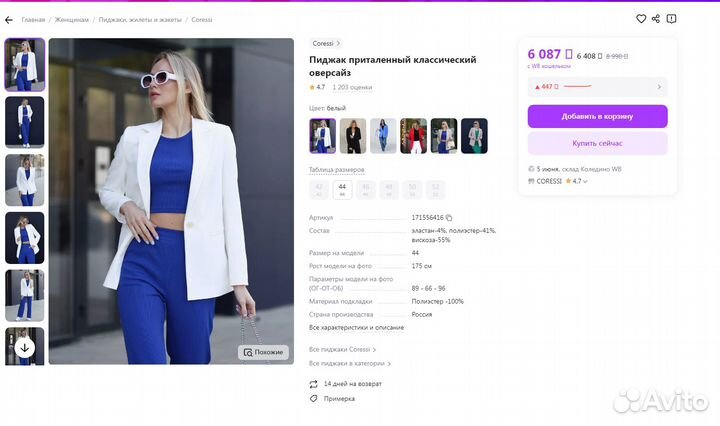Click the Похожие similar items icon

coord(248,352)
